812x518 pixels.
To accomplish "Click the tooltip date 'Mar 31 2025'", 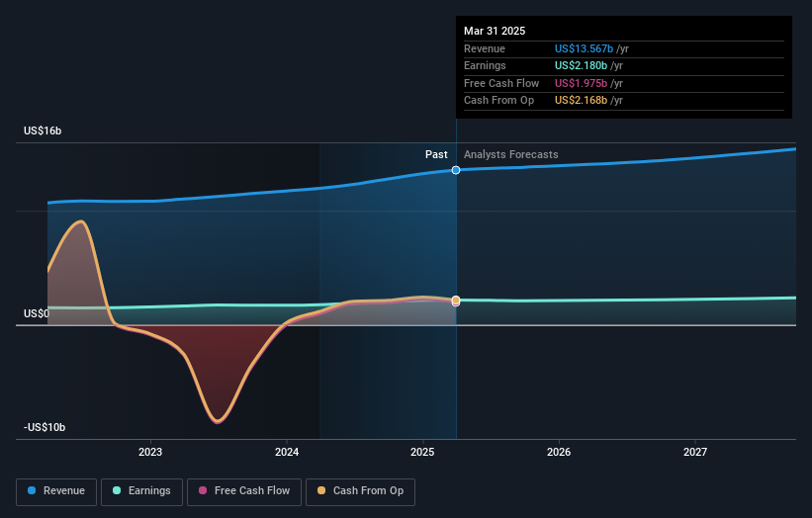I will click(495, 31).
